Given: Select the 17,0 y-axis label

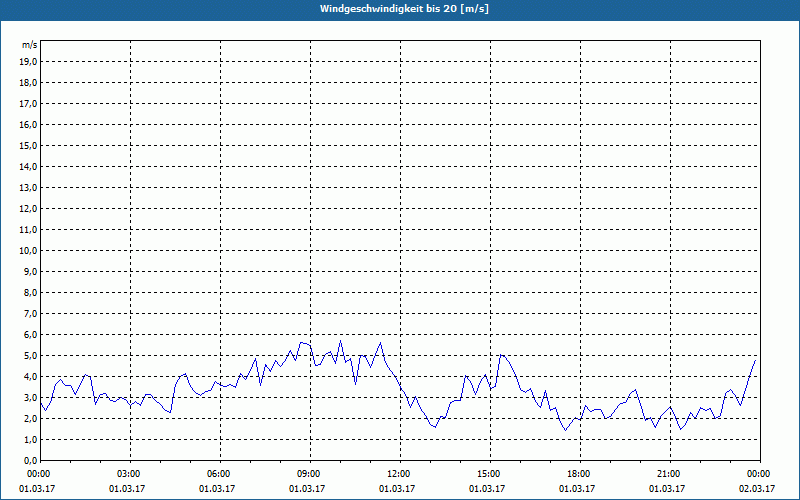Looking at the screenshot, I should click(28, 104).
